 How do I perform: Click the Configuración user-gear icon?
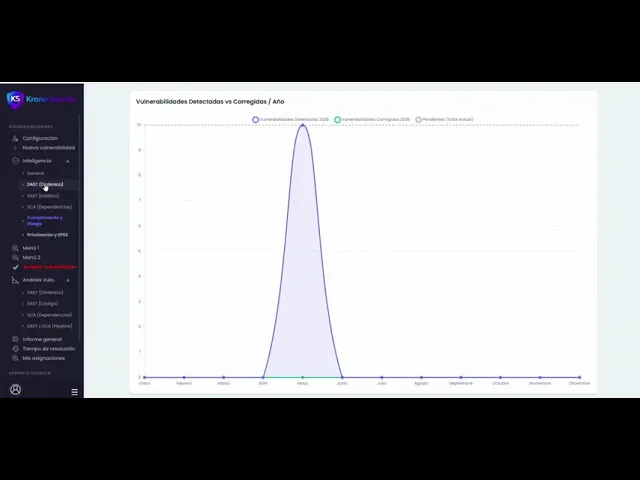point(15,138)
